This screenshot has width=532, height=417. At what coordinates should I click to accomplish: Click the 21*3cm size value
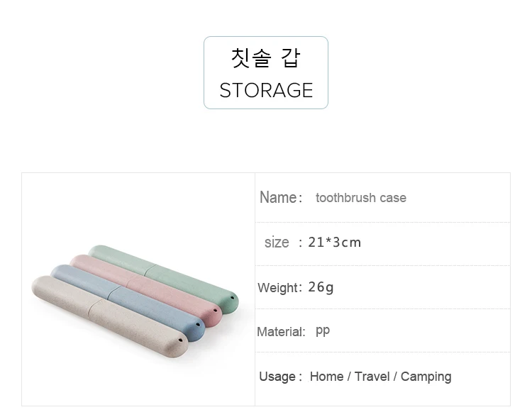click(x=334, y=243)
